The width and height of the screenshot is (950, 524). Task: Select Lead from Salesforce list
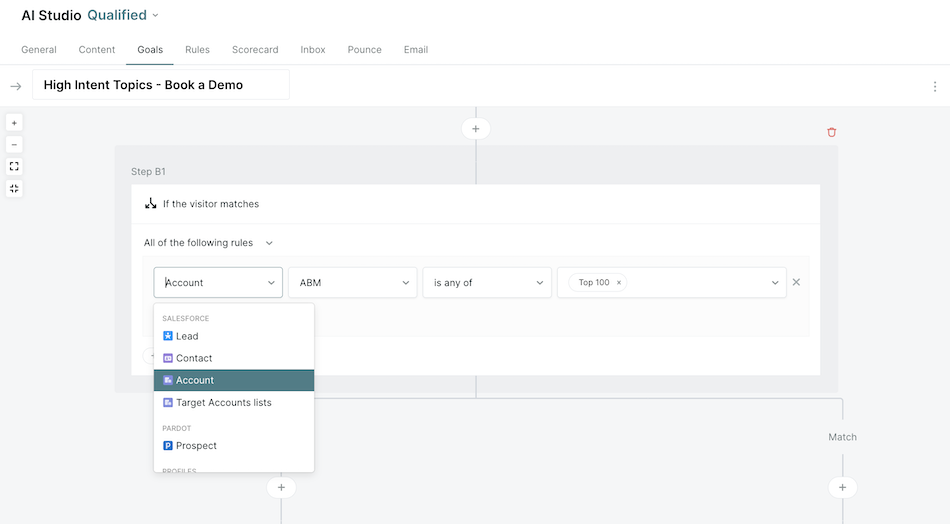(234, 336)
